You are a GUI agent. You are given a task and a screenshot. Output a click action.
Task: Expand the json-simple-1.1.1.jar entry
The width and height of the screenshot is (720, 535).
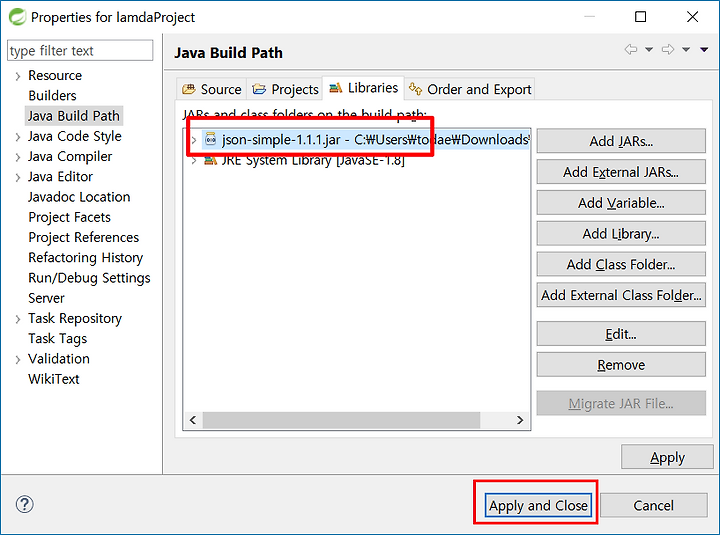[x=194, y=140]
